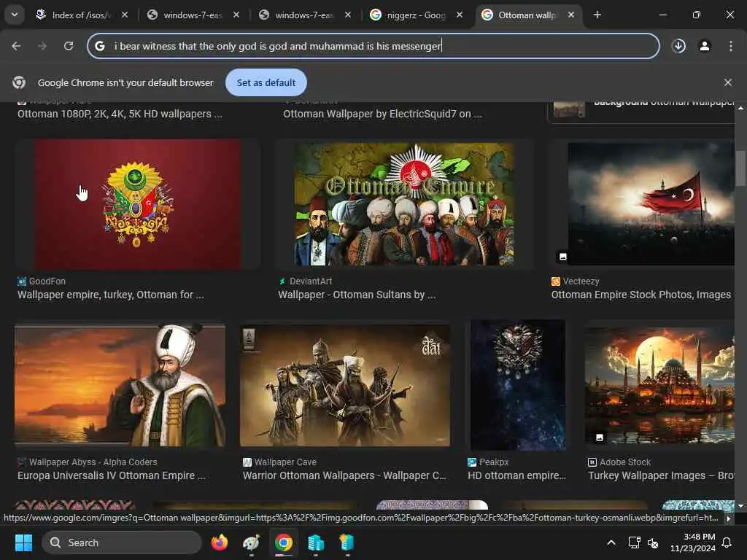Screen dimensions: 747x560
Task: Click the GoodFon source label
Action: point(47,281)
